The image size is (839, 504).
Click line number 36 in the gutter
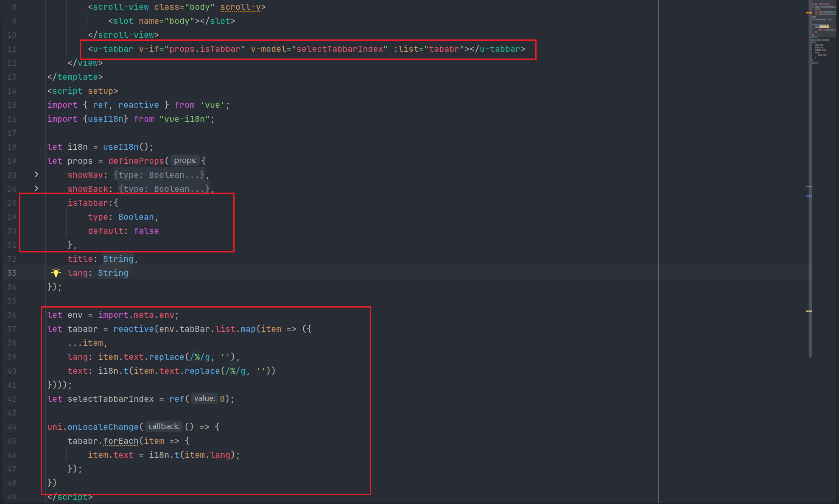coord(12,315)
